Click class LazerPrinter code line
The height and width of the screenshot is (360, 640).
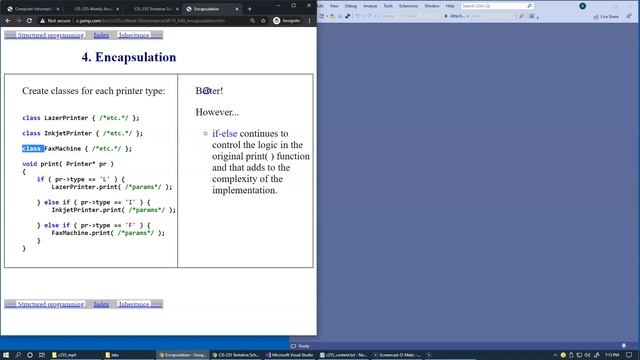pos(81,118)
